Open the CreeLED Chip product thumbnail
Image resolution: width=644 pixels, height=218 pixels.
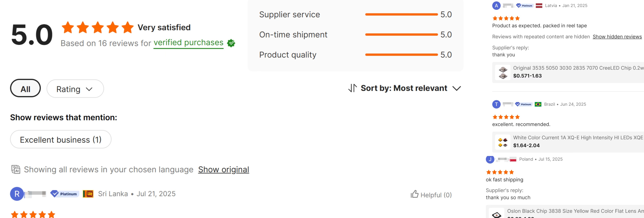[503, 72]
